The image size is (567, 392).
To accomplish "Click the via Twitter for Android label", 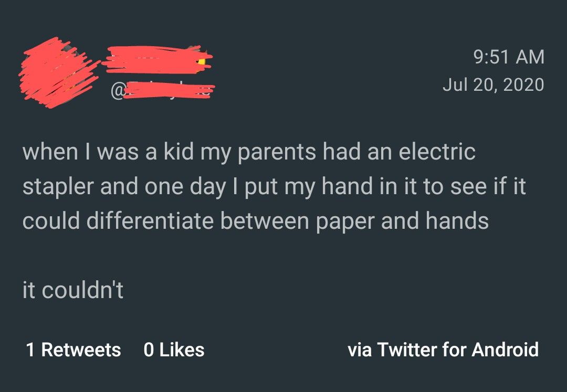I will pyautogui.click(x=443, y=349).
